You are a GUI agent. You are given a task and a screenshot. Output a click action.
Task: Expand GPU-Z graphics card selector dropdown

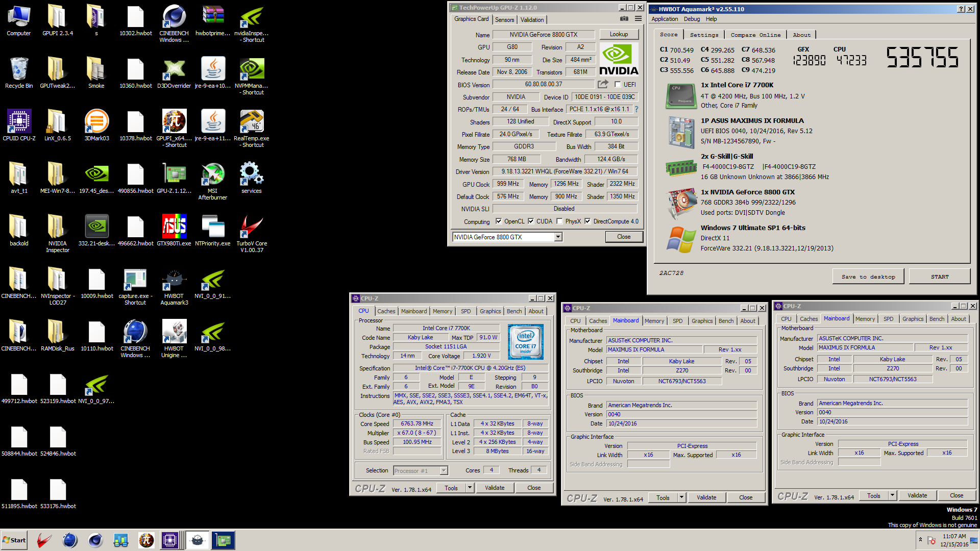click(558, 237)
